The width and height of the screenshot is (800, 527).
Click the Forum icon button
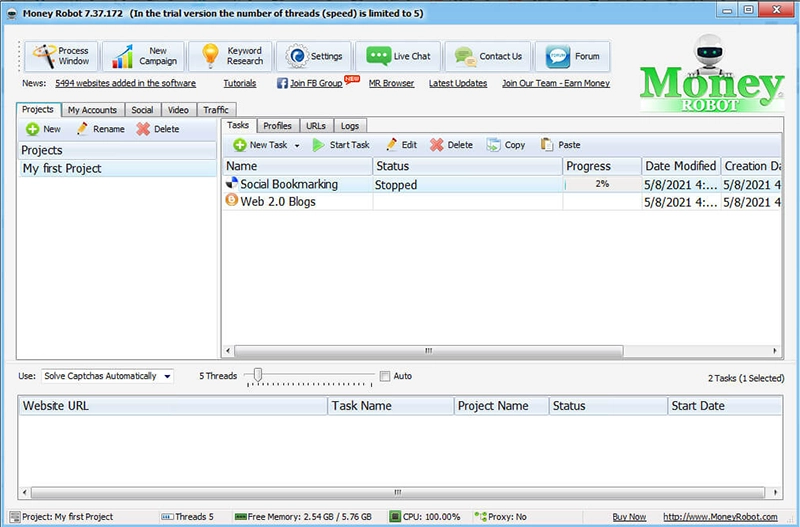point(572,56)
